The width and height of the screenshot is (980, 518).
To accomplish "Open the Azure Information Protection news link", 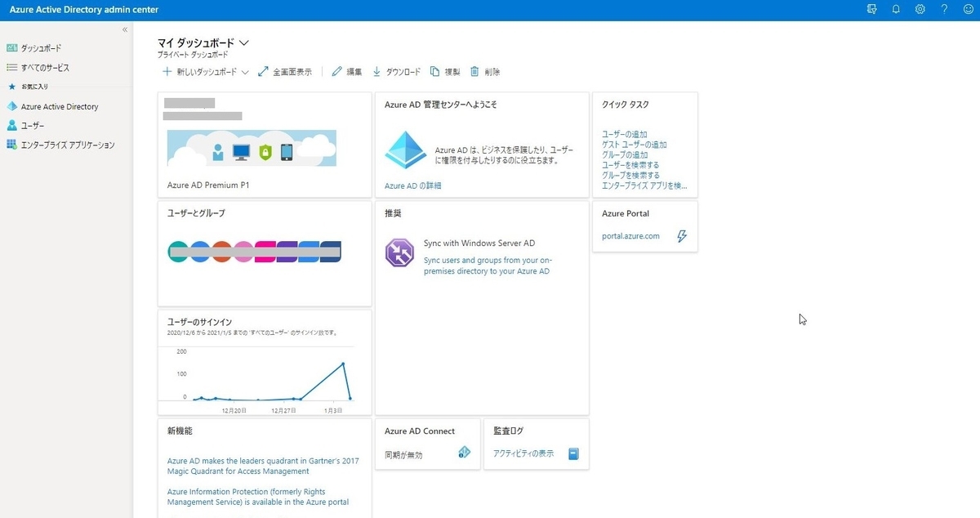I will point(258,497).
